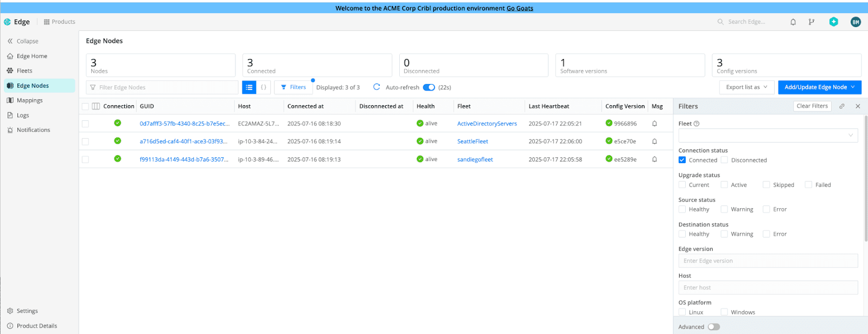Click the refresh icon beside Auto-refresh
Image resolution: width=868 pixels, height=334 pixels.
376,87
